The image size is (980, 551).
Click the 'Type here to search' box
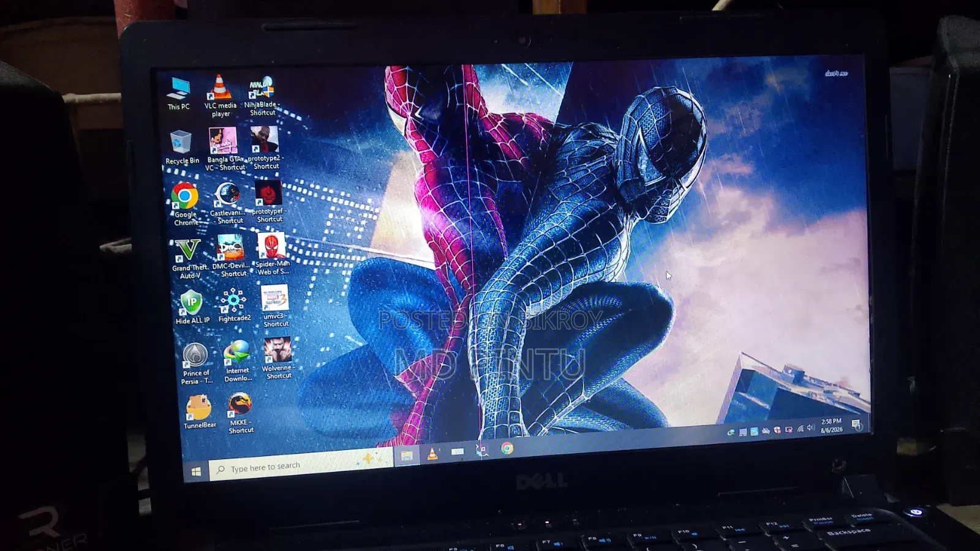pos(300,463)
